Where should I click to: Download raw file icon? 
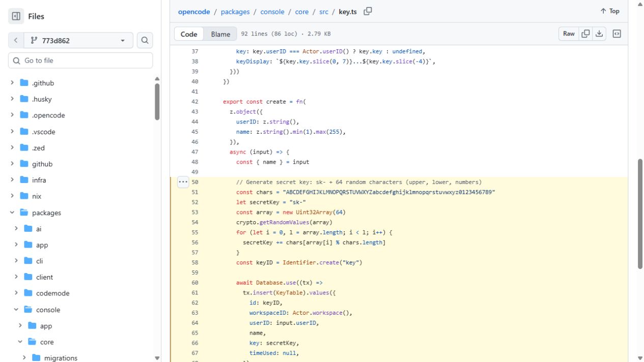pos(599,34)
